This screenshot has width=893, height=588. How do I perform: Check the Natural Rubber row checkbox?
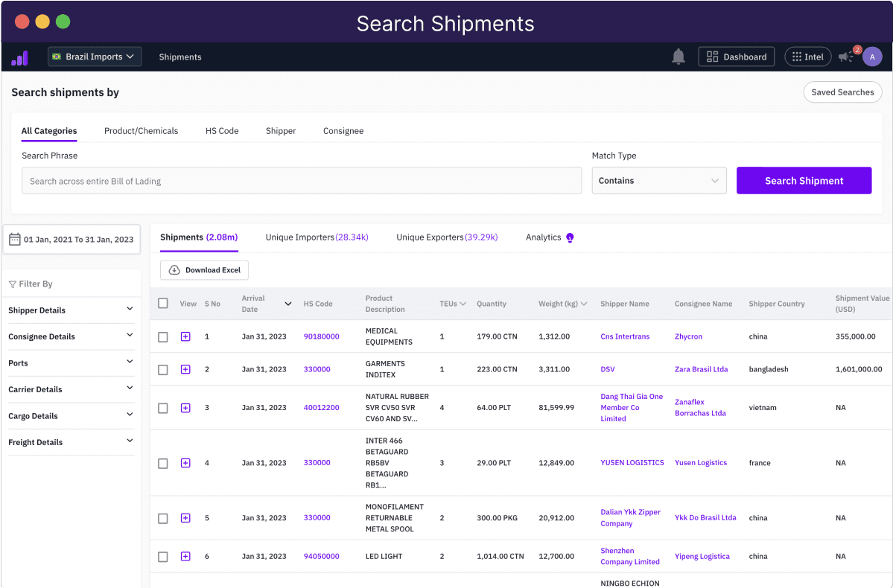(x=163, y=408)
